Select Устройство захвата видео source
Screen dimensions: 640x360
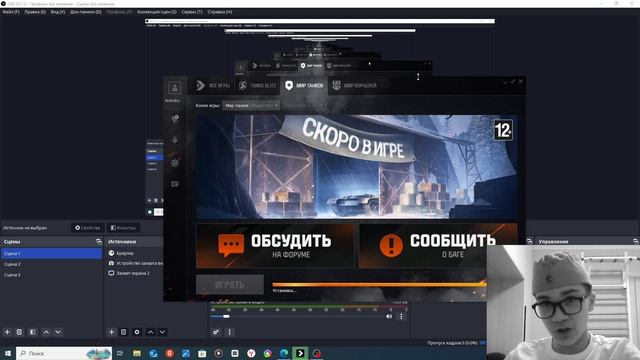coord(135,263)
